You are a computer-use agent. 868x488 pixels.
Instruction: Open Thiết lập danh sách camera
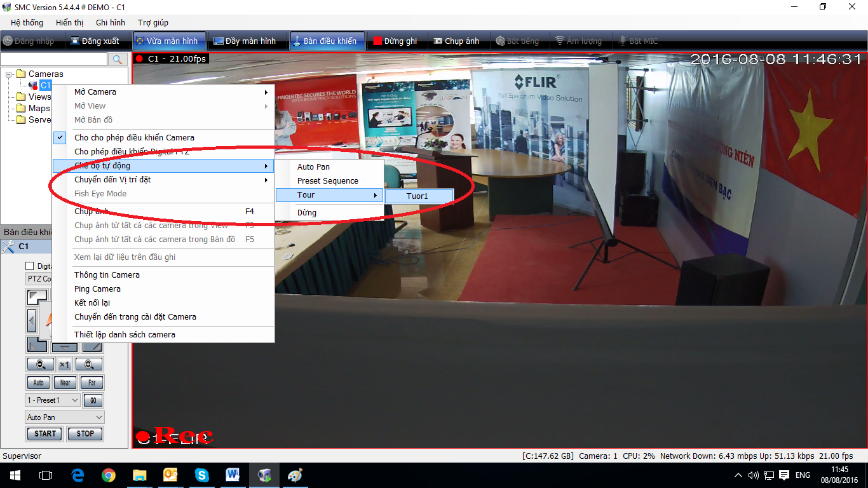point(163,334)
